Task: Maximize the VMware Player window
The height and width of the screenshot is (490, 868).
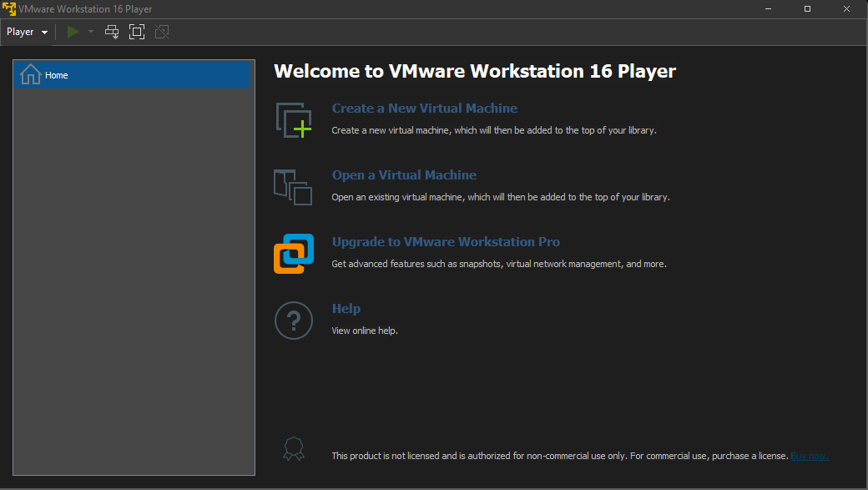Action: coord(807,8)
